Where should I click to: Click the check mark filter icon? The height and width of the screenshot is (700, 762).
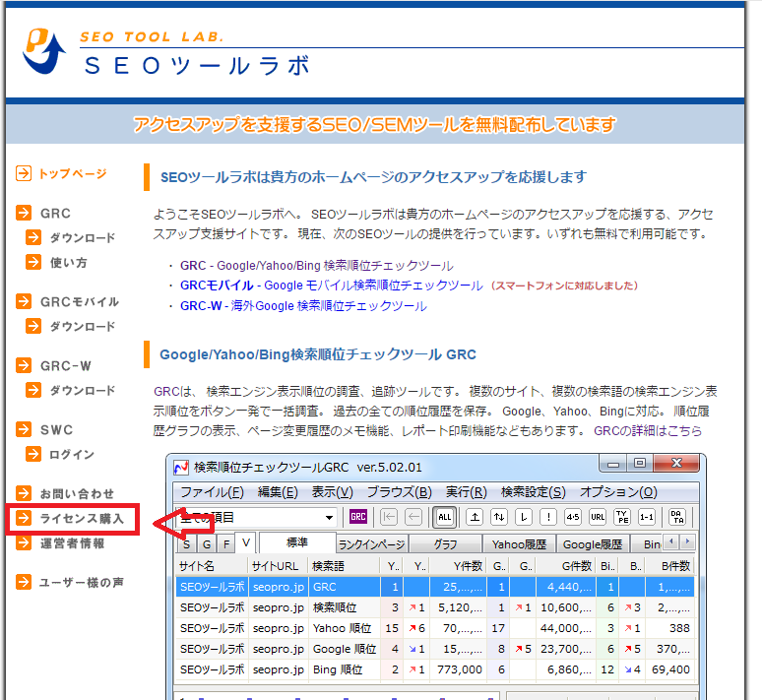(524, 517)
